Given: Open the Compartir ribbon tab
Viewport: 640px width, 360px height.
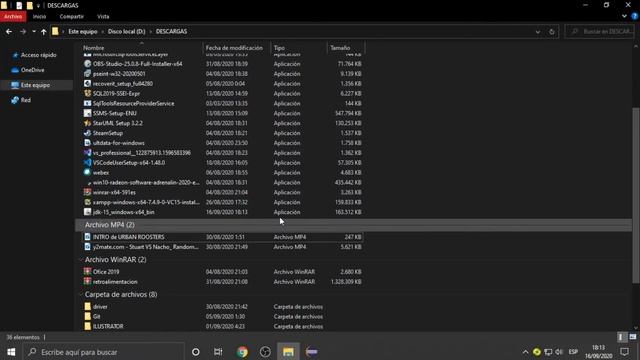Looking at the screenshot, I should (71, 17).
